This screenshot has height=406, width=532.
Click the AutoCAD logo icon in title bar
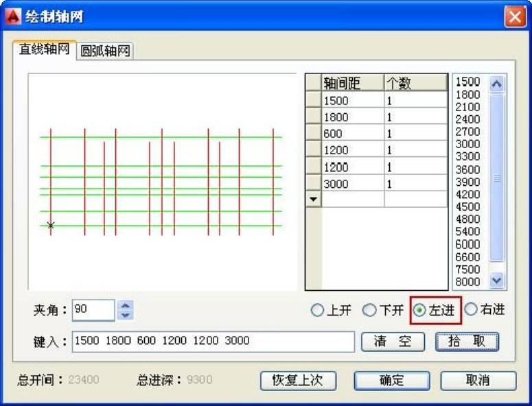point(13,16)
